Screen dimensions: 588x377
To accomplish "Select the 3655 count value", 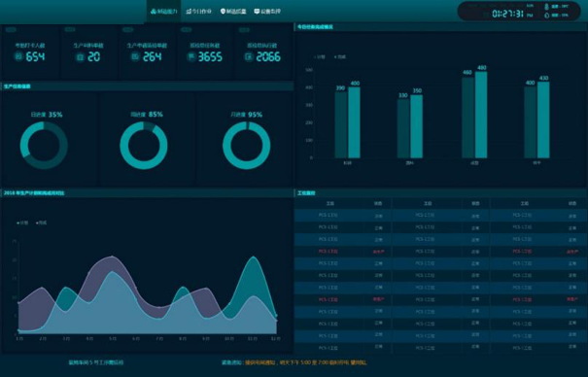I will pos(210,57).
